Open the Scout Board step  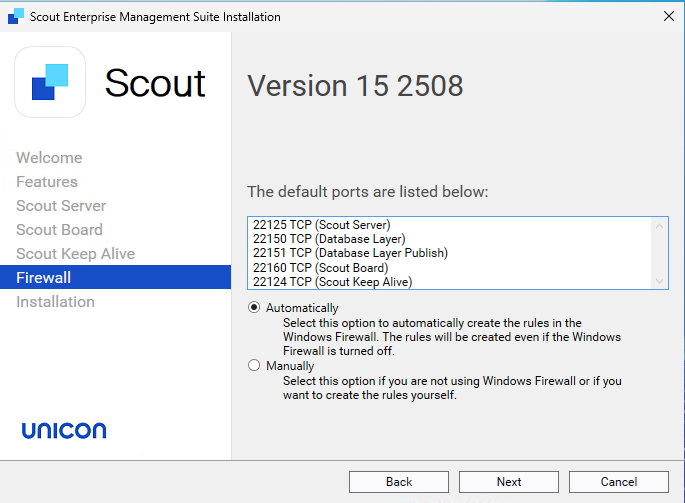tap(59, 230)
